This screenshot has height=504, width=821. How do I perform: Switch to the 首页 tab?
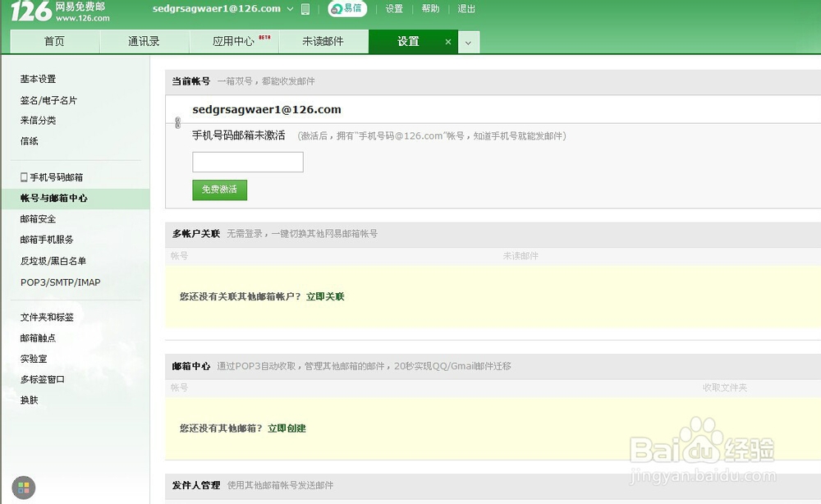53,41
